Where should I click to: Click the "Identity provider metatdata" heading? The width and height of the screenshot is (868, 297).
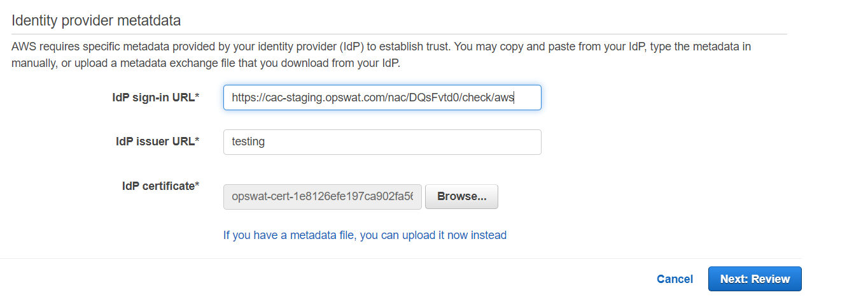pyautogui.click(x=96, y=20)
